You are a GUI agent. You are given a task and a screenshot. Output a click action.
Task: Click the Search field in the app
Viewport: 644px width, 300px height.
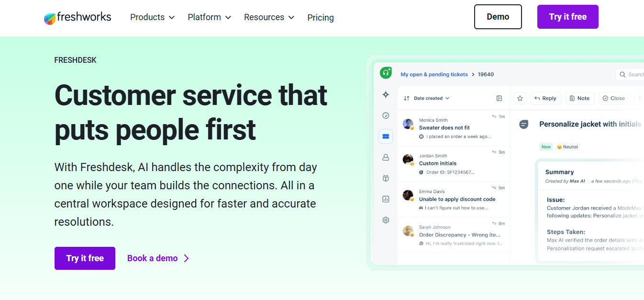click(x=630, y=74)
